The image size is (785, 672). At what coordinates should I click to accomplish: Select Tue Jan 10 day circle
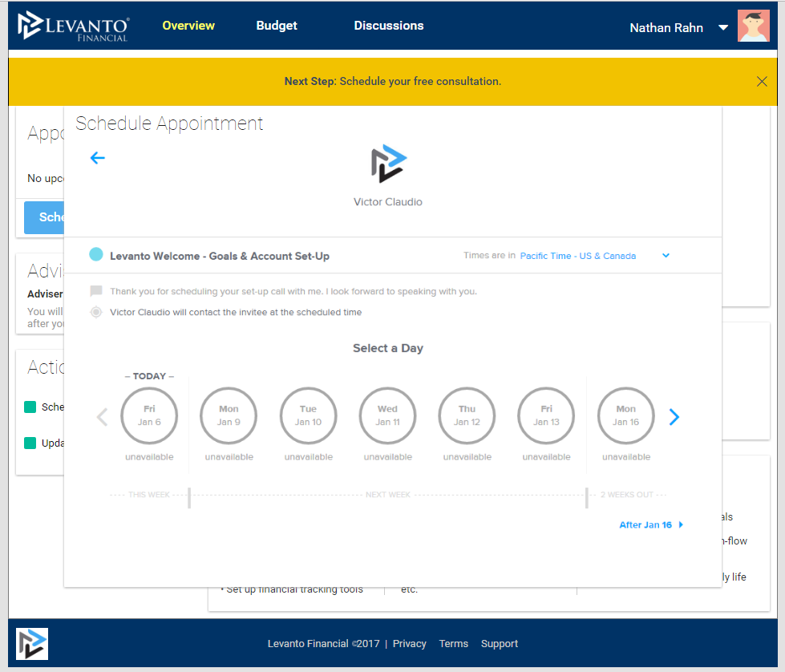click(x=309, y=415)
